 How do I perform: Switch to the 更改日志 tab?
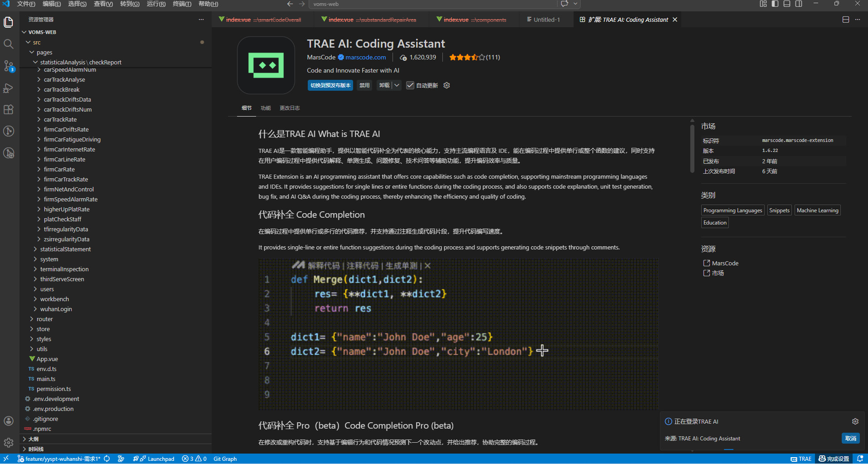point(290,108)
